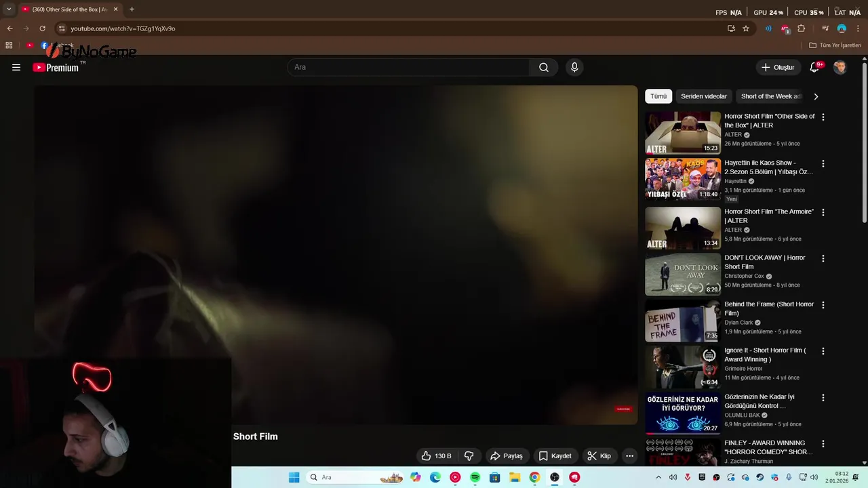The height and width of the screenshot is (488, 868).
Task: Open options for Hayrettin ile Kaos Show video
Action: click(x=823, y=164)
